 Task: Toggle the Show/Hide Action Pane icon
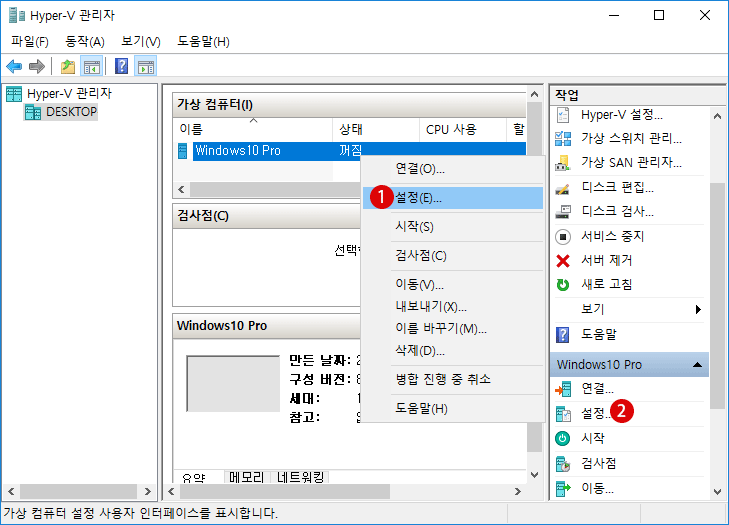[x=146, y=66]
